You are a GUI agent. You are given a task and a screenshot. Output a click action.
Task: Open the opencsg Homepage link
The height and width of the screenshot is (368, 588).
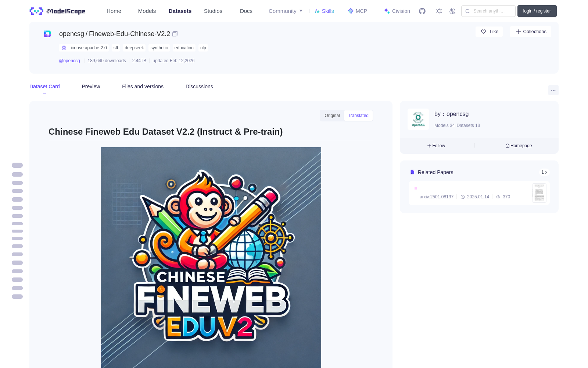click(519, 146)
